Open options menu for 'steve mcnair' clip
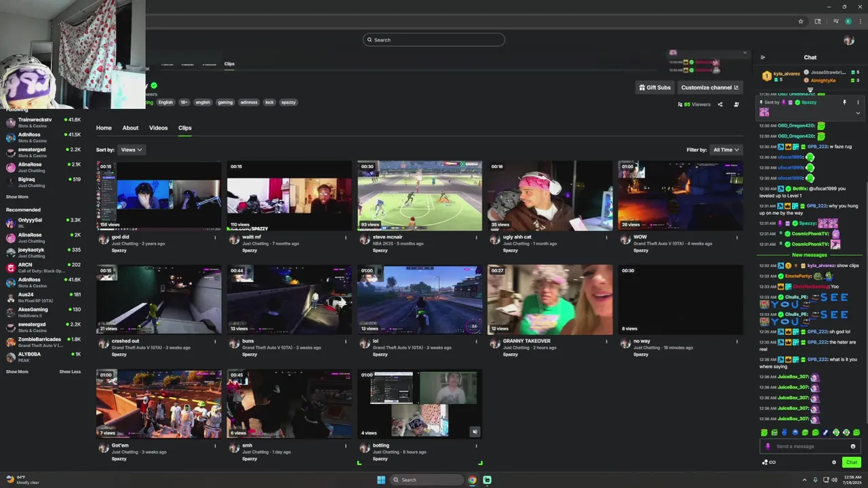This screenshot has height=488, width=868. 476,237
